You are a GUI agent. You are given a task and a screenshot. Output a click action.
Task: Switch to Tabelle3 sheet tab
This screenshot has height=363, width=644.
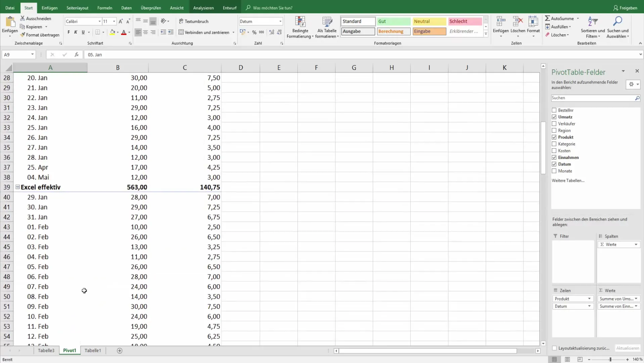[x=46, y=350]
